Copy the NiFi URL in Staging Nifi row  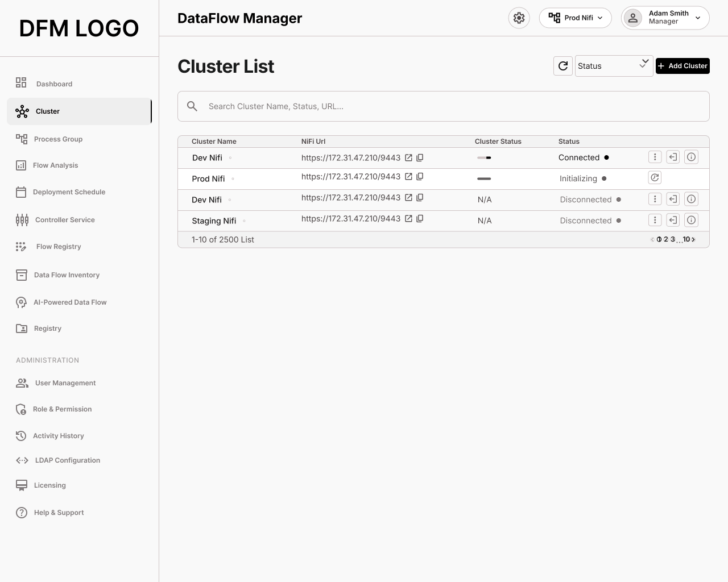(420, 219)
